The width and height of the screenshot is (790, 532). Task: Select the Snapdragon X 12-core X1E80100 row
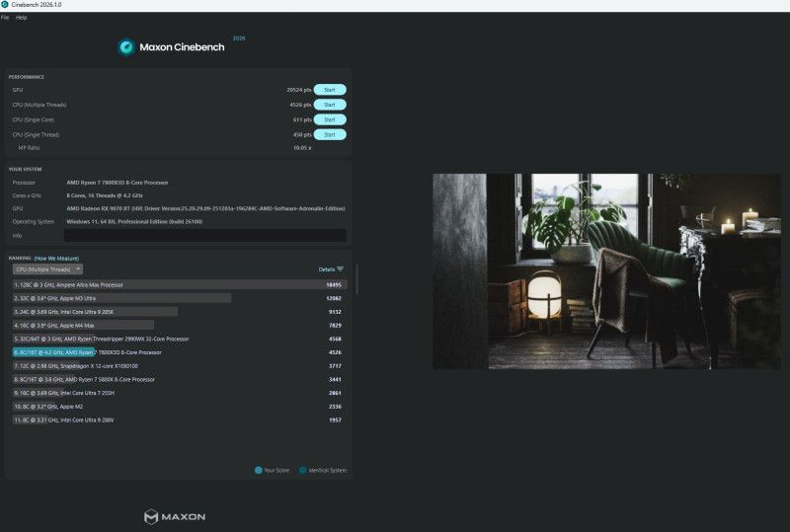pos(180,366)
